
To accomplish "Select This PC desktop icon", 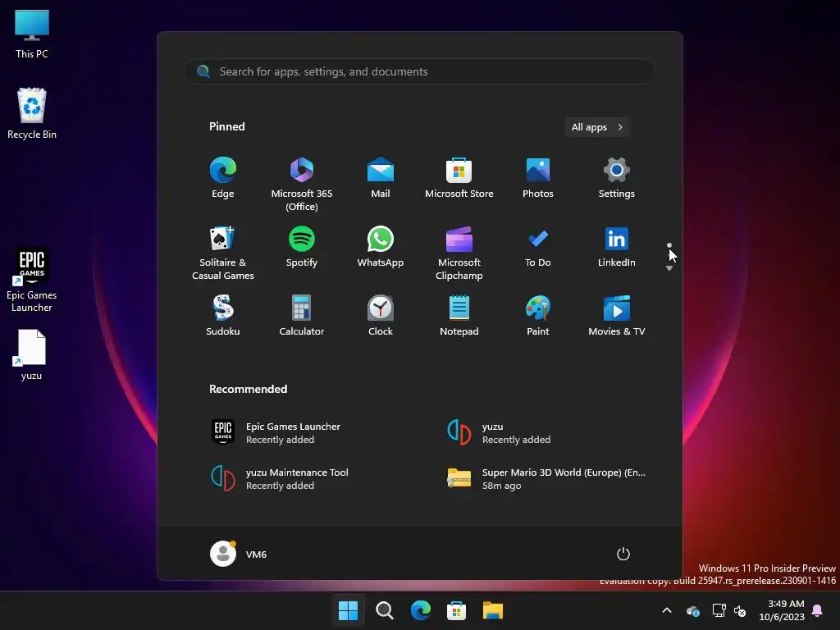I will tap(32, 34).
